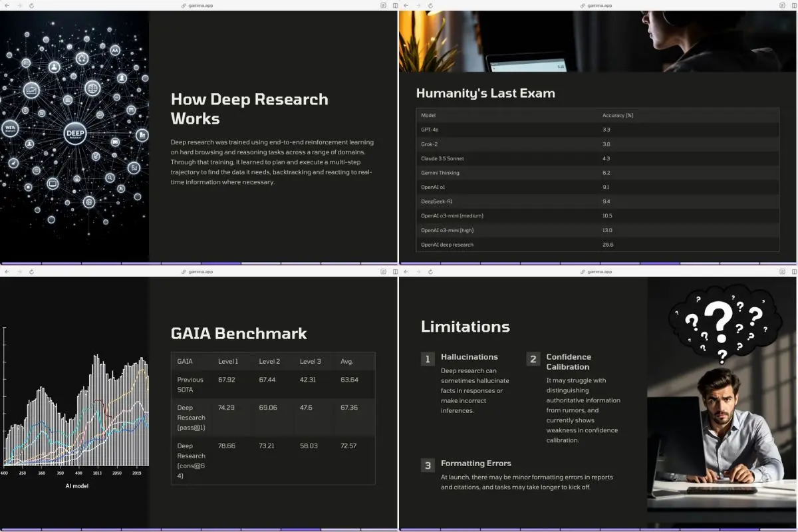Open reader view in Limitations window

pos(782,271)
